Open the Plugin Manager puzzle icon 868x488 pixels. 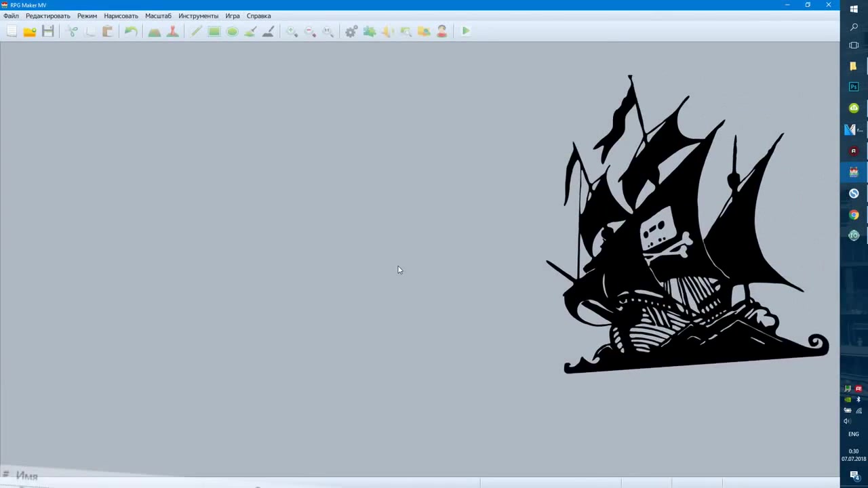pyautogui.click(x=370, y=31)
